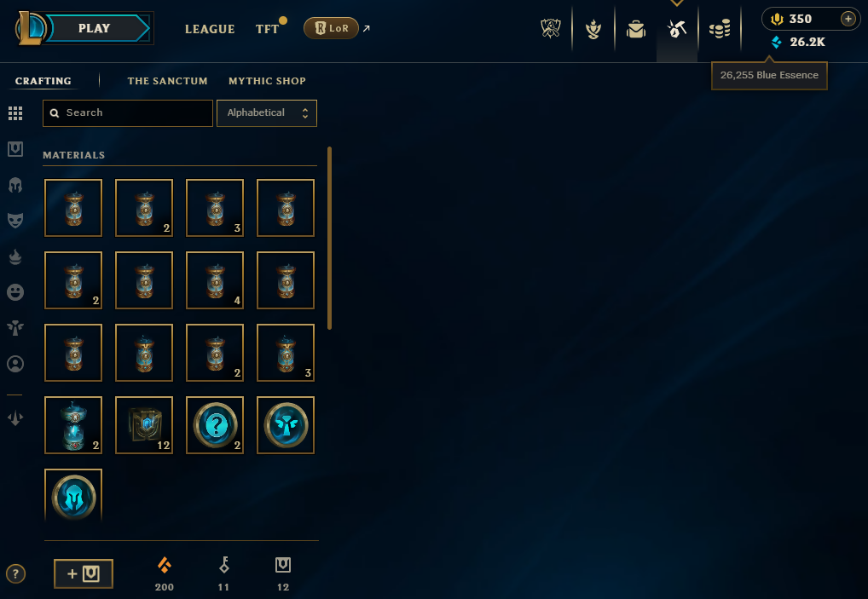868x599 pixels.
Task: Select the skins mask filter in sidebar
Action: [x=15, y=220]
